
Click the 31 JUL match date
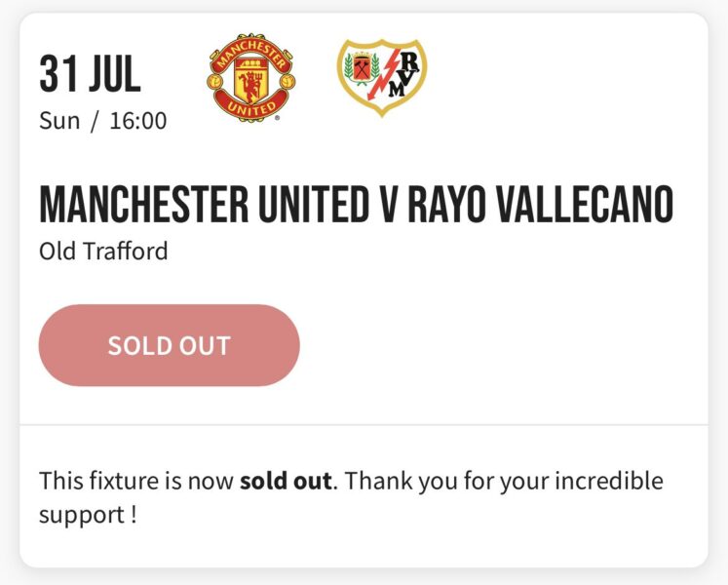tap(90, 73)
